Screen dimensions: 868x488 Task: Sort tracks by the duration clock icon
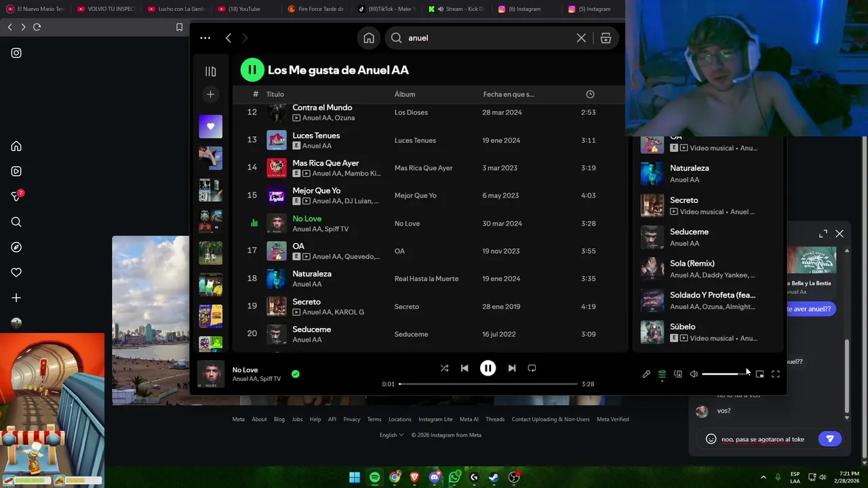coord(590,94)
